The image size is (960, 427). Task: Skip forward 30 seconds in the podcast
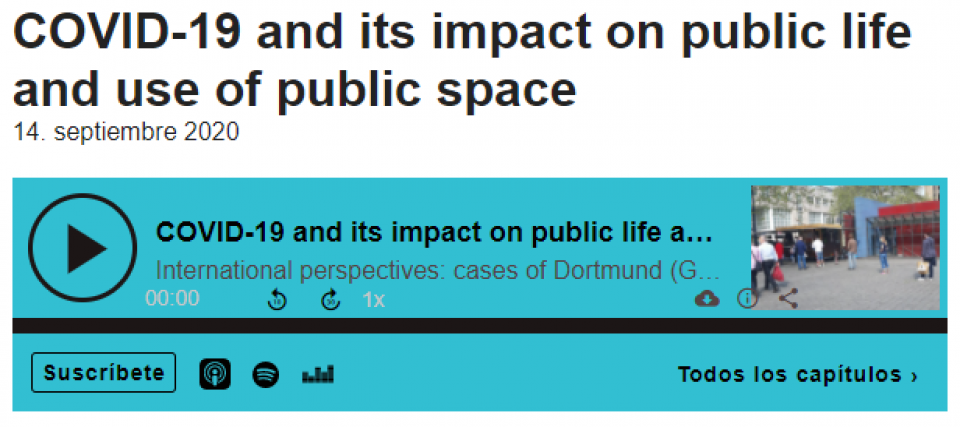tap(331, 300)
